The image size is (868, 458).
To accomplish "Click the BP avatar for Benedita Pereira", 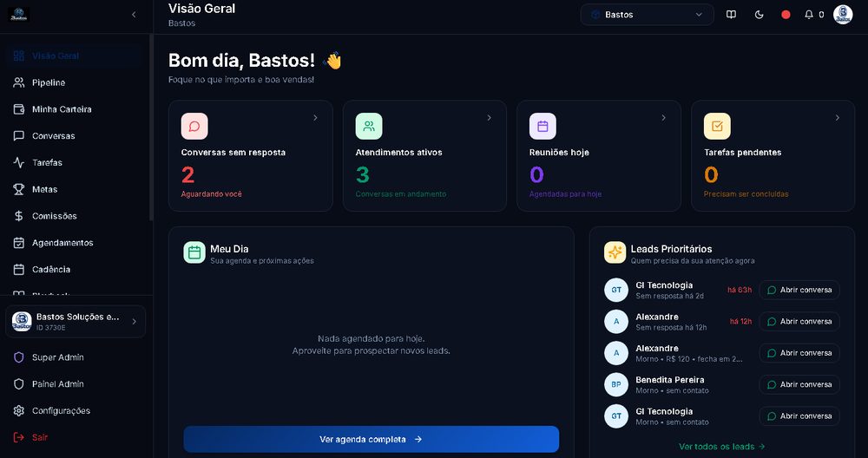I will coord(616,384).
